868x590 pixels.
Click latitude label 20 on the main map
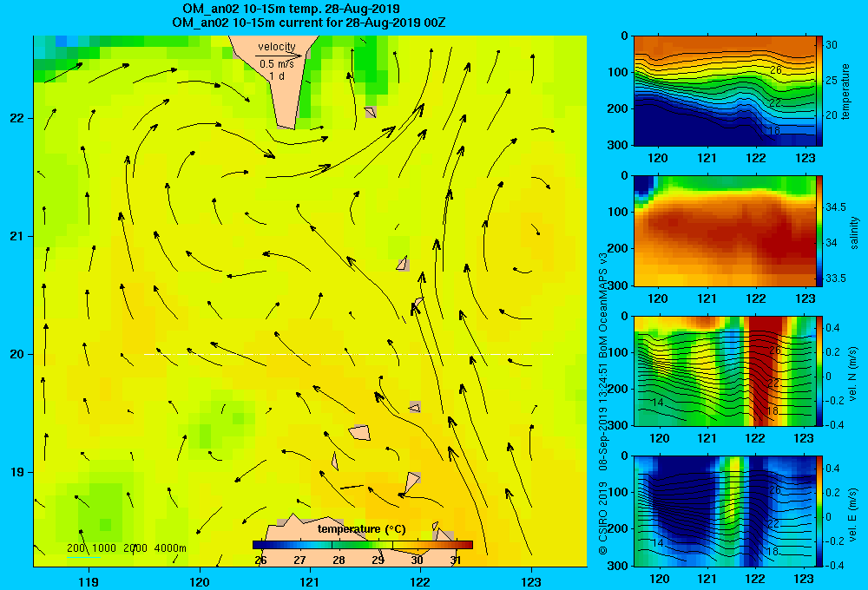click(x=16, y=354)
